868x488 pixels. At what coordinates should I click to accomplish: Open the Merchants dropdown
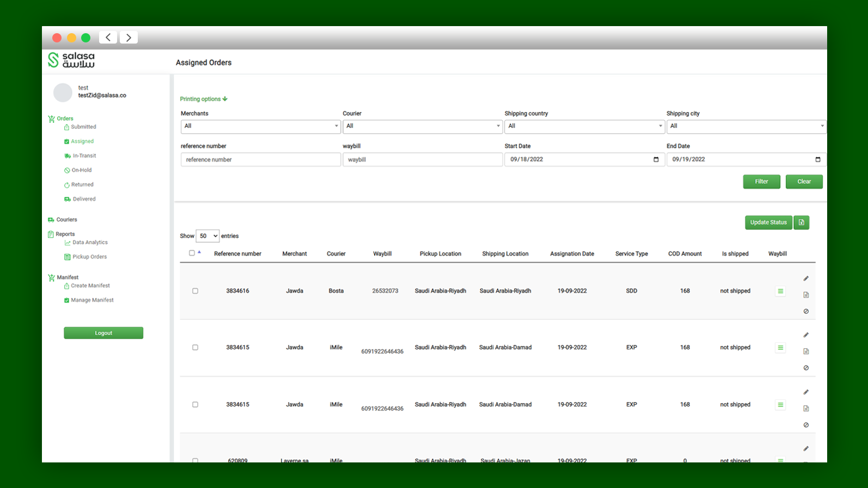[260, 126]
